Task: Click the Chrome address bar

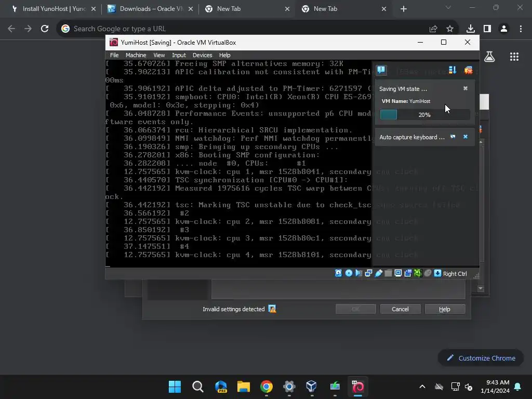Action: (x=244, y=29)
